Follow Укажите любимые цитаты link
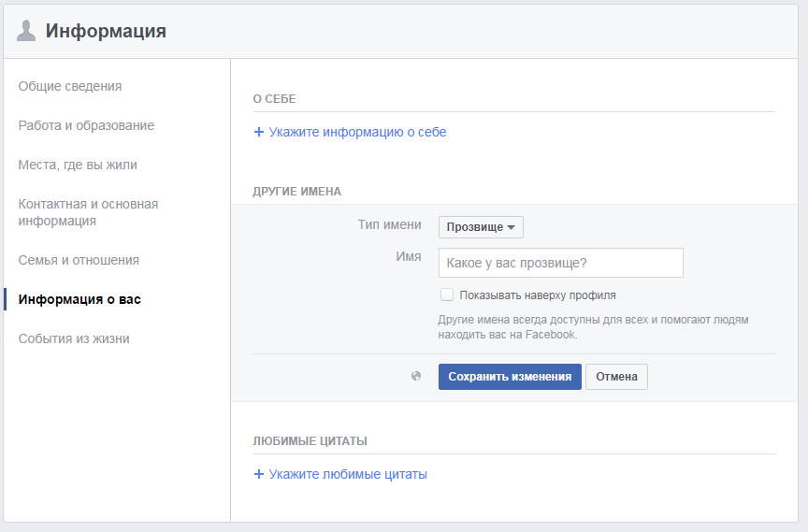The width and height of the screenshot is (808, 532). [x=348, y=474]
